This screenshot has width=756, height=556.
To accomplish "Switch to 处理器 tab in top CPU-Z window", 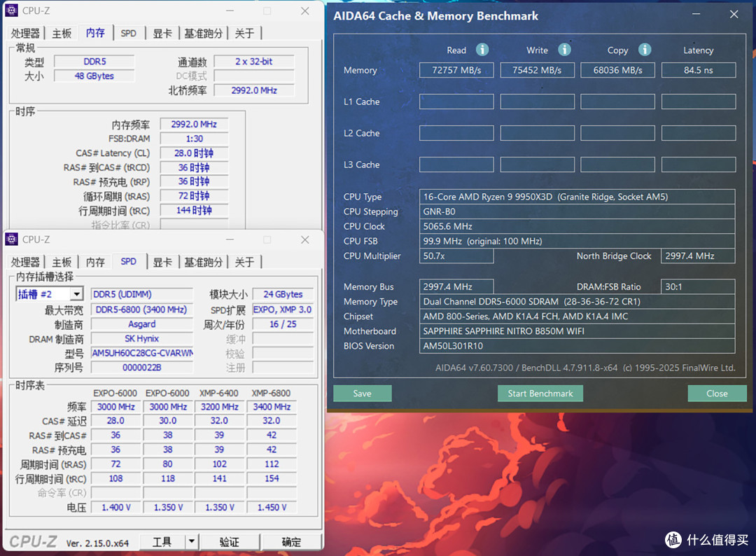I will click(25, 34).
